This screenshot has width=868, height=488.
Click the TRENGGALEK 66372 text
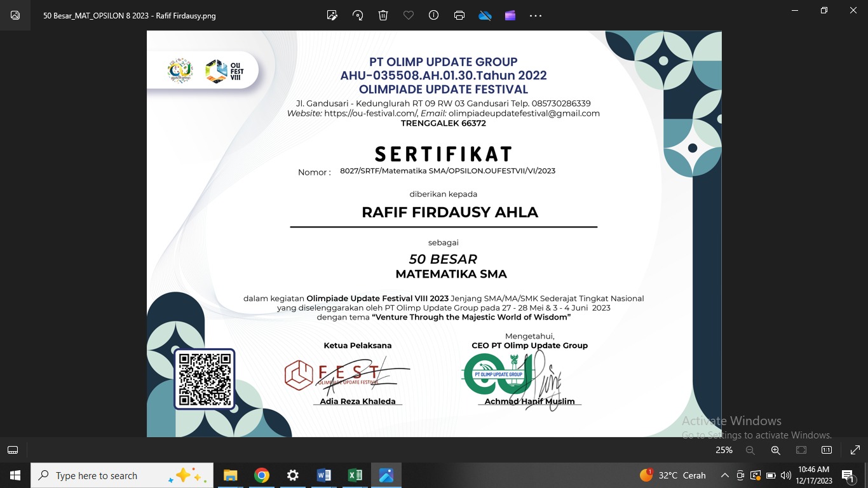coord(444,123)
